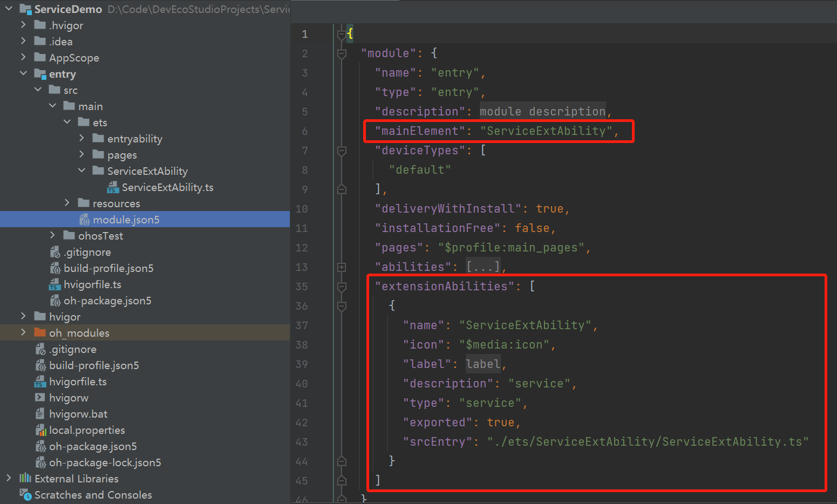Click root hvigorfile.ts file icon
Screen dimensions: 837x504
pos(40,382)
